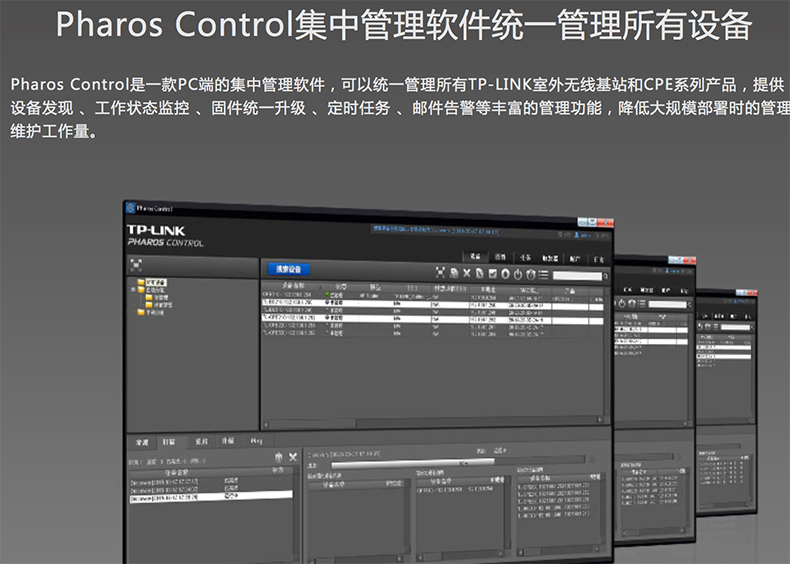Screen dimensions: 790x564
Task: Click the list view icon in toolbar
Action: [543, 275]
